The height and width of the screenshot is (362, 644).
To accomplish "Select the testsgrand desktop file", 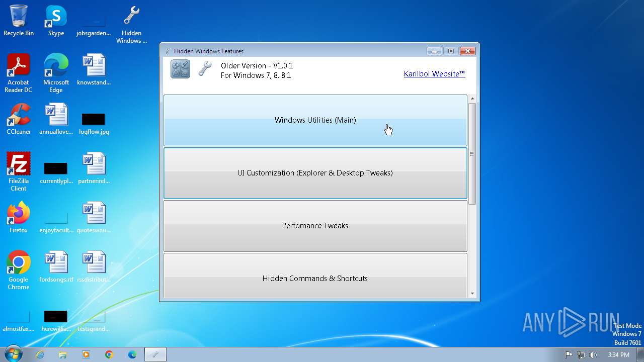I will [94, 320].
